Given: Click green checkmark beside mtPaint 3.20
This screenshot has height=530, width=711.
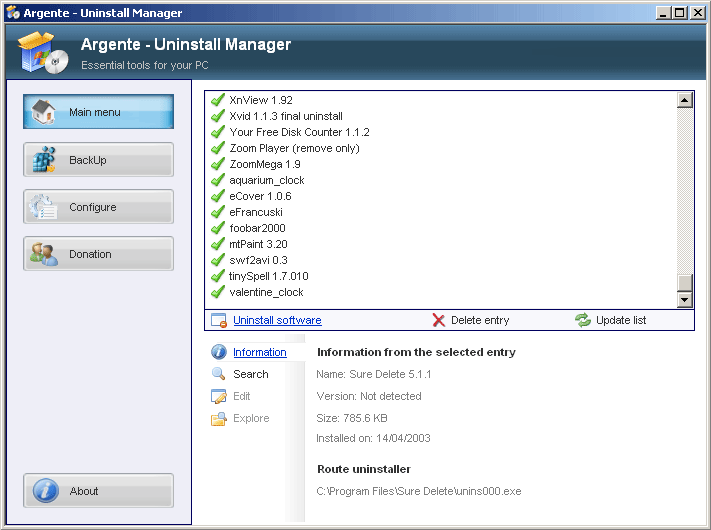Looking at the screenshot, I should (218, 244).
